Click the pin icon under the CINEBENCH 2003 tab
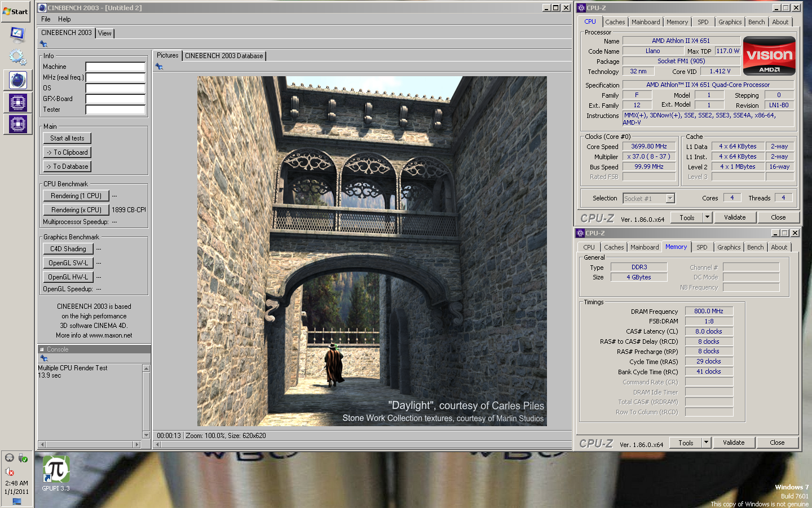The width and height of the screenshot is (812, 508). click(x=43, y=44)
